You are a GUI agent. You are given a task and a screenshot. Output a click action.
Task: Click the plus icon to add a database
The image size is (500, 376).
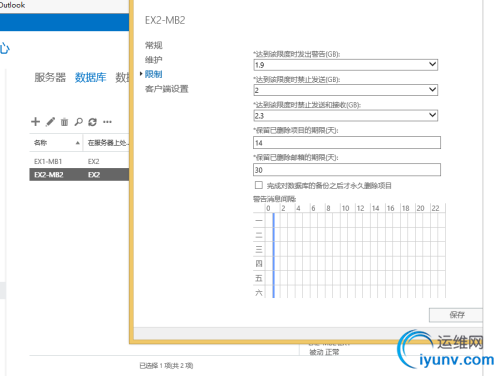[35, 122]
